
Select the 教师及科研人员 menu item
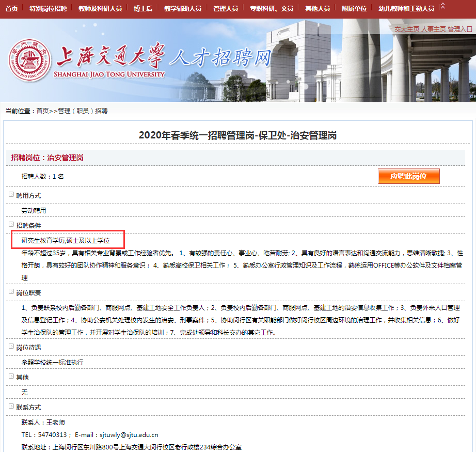coord(100,8)
